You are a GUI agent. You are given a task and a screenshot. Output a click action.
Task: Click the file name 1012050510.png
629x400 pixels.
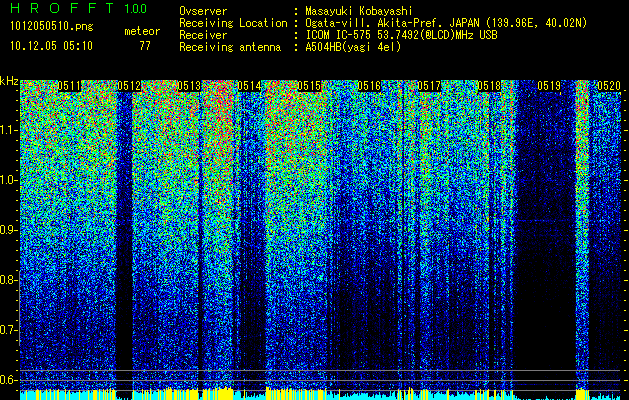pos(52,27)
